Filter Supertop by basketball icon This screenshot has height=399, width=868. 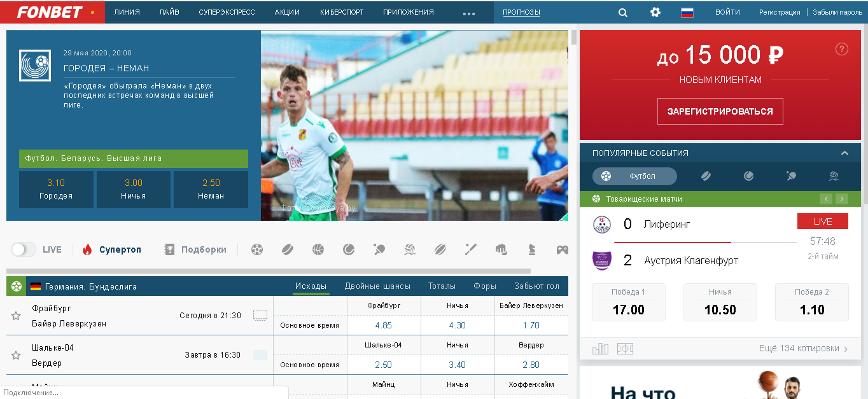coord(318,249)
